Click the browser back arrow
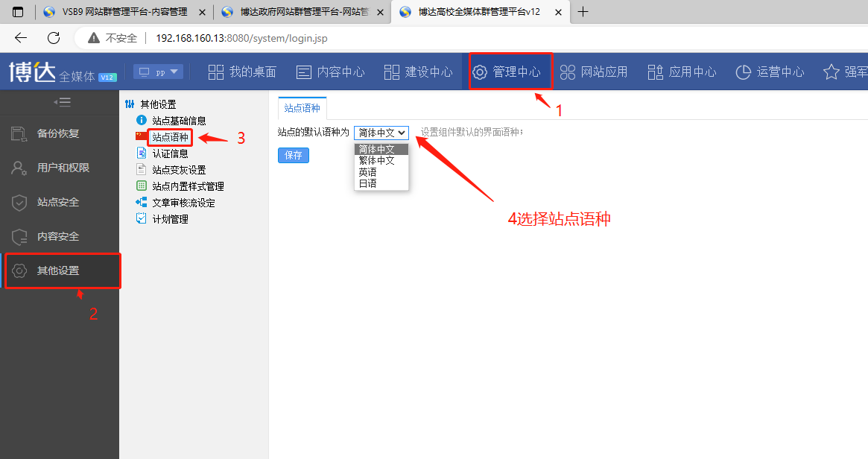868x459 pixels. [21, 38]
